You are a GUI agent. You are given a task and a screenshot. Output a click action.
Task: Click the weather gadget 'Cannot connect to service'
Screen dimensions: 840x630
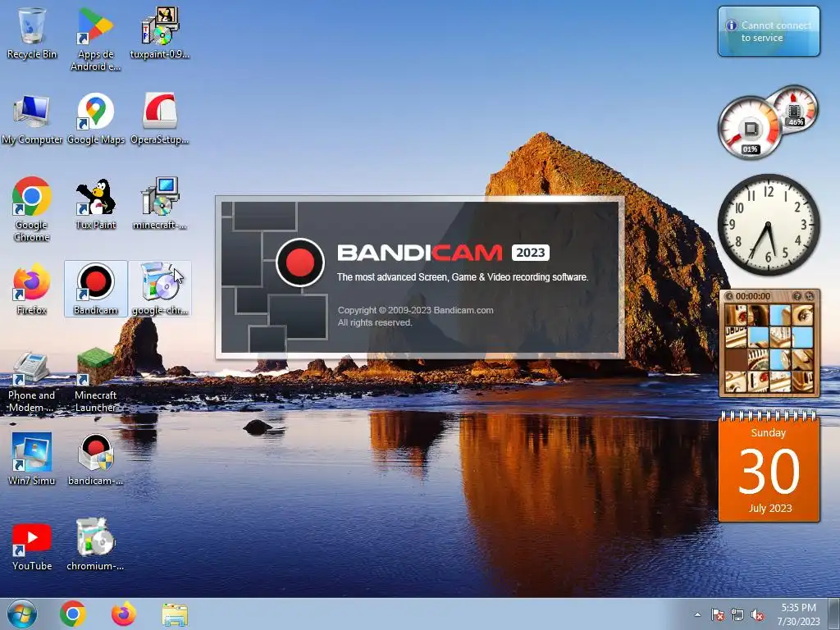[769, 31]
